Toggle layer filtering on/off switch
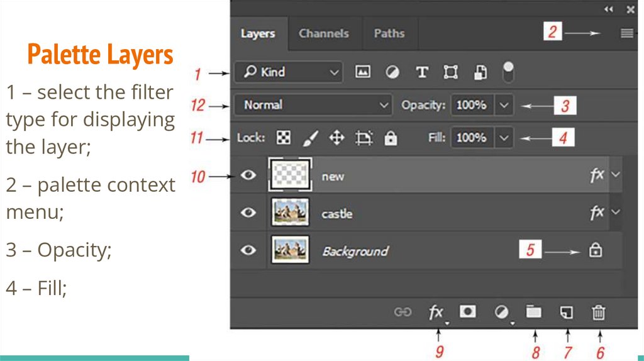This screenshot has width=644, height=361. 508,72
